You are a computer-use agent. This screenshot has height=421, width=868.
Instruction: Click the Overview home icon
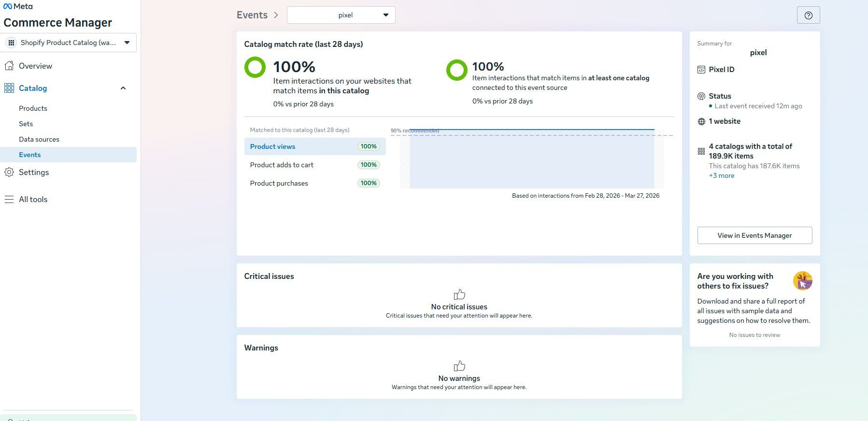(9, 66)
